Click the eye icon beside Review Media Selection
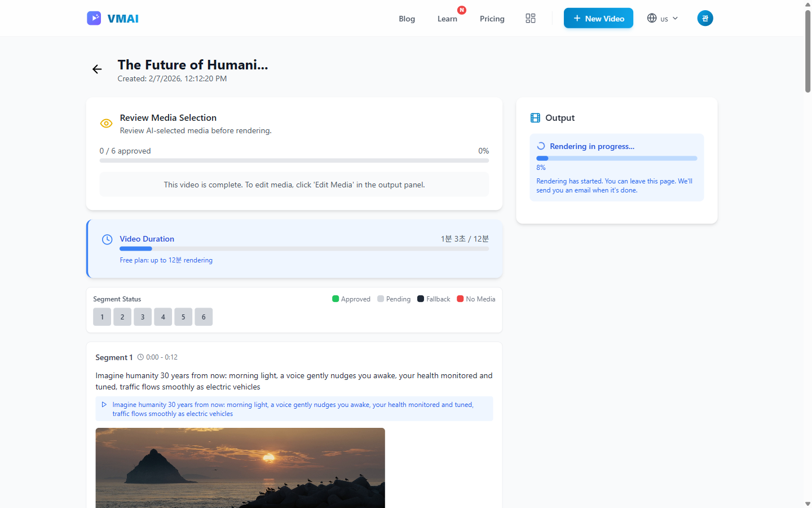The height and width of the screenshot is (508, 812). [106, 123]
